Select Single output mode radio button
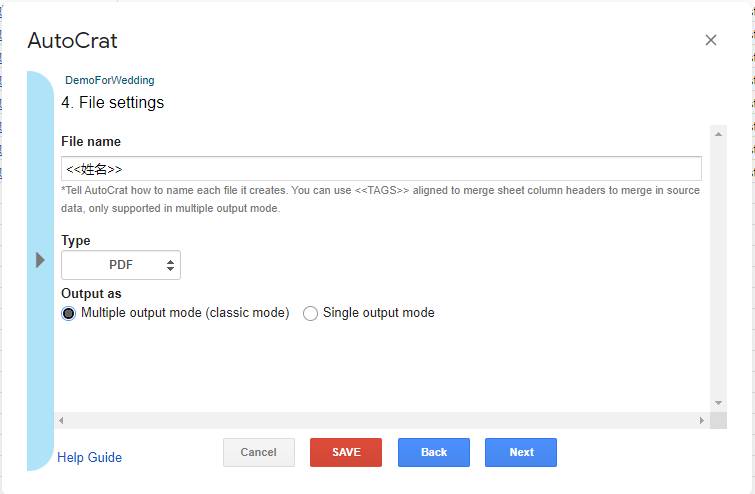Viewport: 755px width, 494px height. pos(310,313)
